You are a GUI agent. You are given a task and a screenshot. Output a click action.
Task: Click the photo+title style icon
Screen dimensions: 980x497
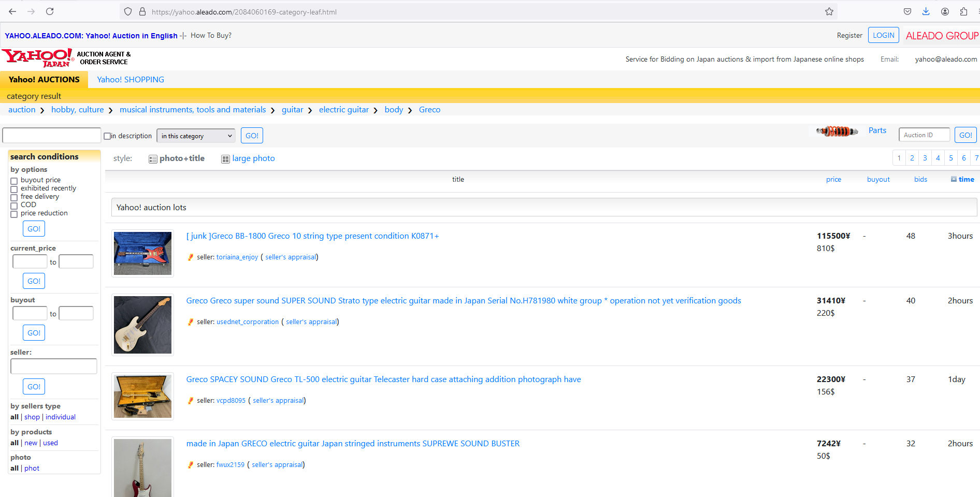click(x=153, y=159)
